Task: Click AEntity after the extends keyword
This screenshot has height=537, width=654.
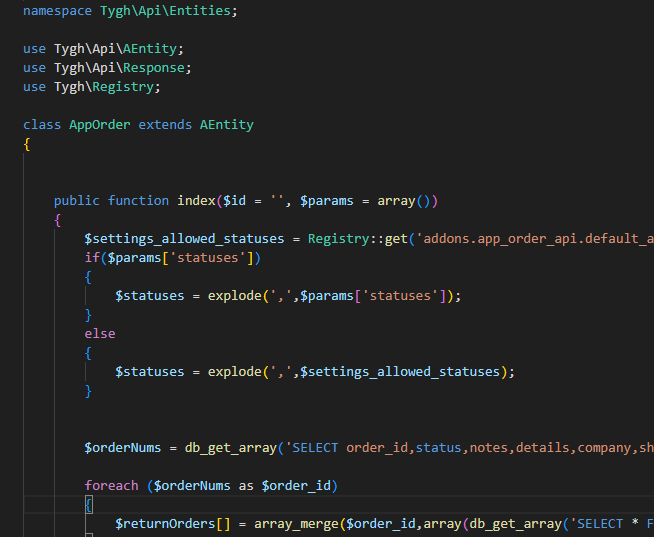Action: coord(227,125)
